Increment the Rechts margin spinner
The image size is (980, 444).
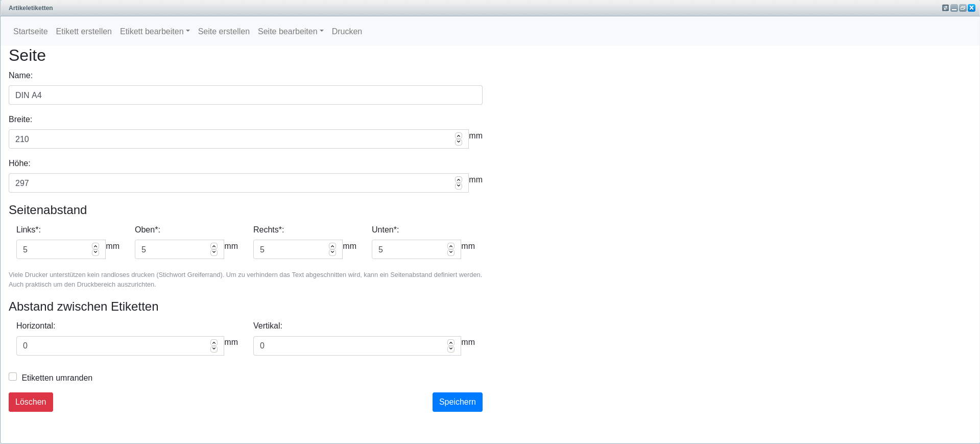332,246
